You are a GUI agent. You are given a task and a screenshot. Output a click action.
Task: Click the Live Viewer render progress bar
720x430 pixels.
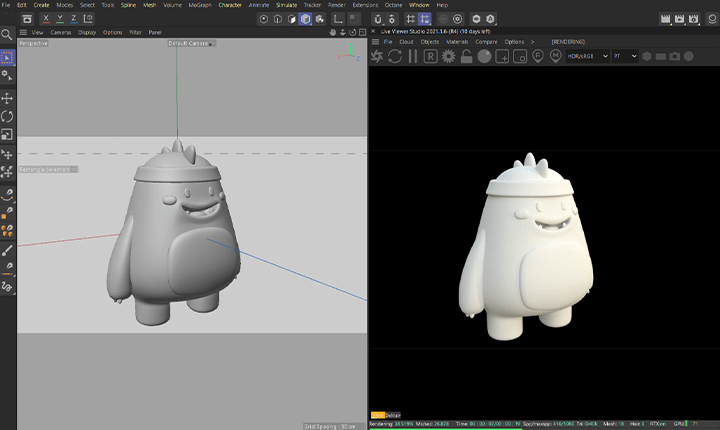[x=445, y=429]
